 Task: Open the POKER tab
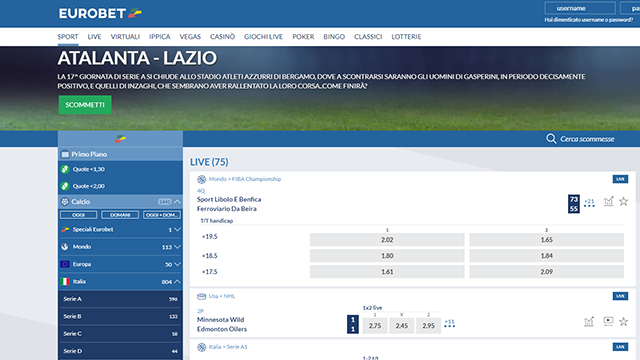point(303,37)
